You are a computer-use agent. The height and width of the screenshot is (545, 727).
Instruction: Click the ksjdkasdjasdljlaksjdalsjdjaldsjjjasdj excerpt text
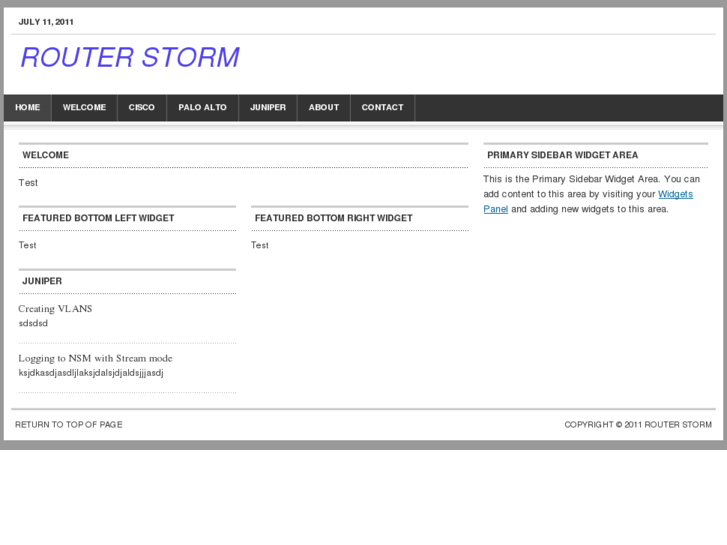[x=91, y=373]
